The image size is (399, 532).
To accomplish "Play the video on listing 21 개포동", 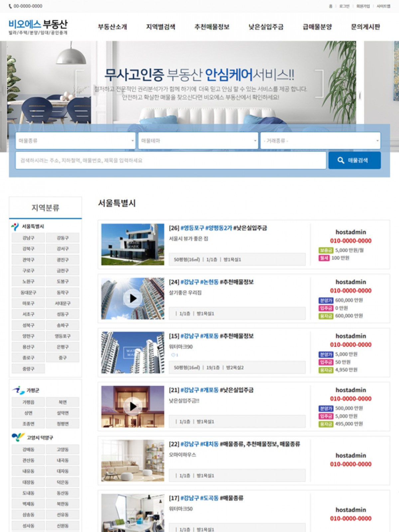I will pos(133,406).
